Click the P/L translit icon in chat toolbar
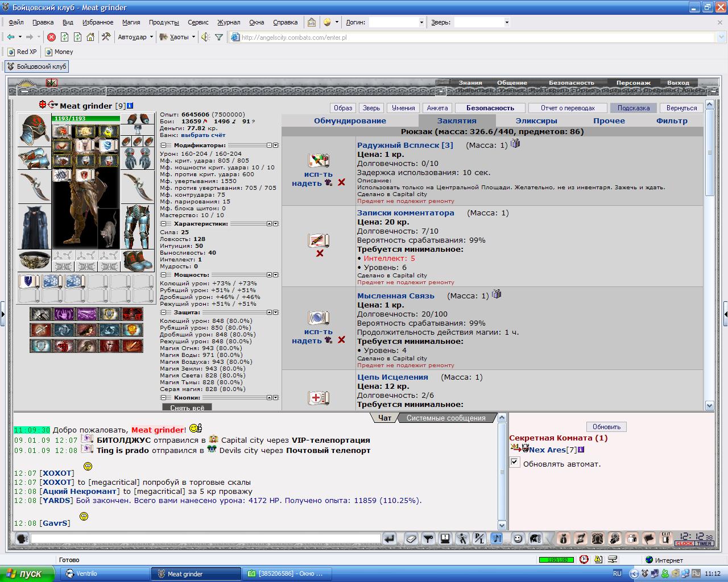The image size is (728, 582). [x=479, y=538]
